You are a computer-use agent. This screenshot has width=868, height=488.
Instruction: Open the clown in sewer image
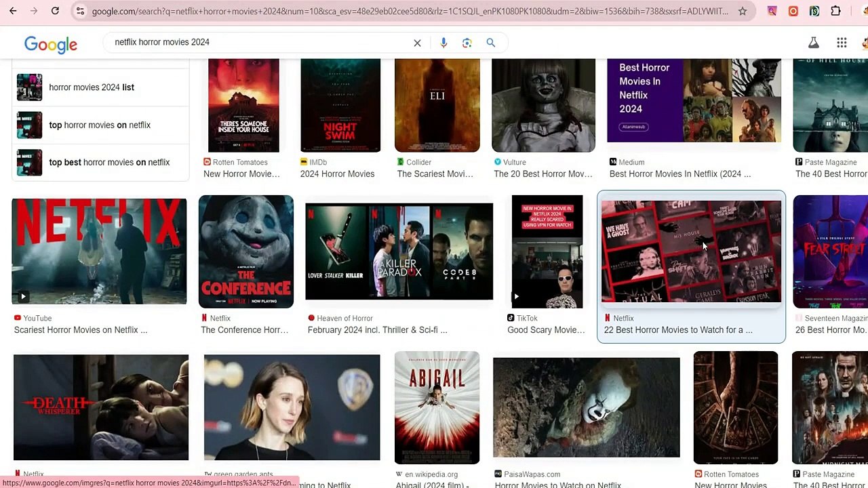point(587,407)
